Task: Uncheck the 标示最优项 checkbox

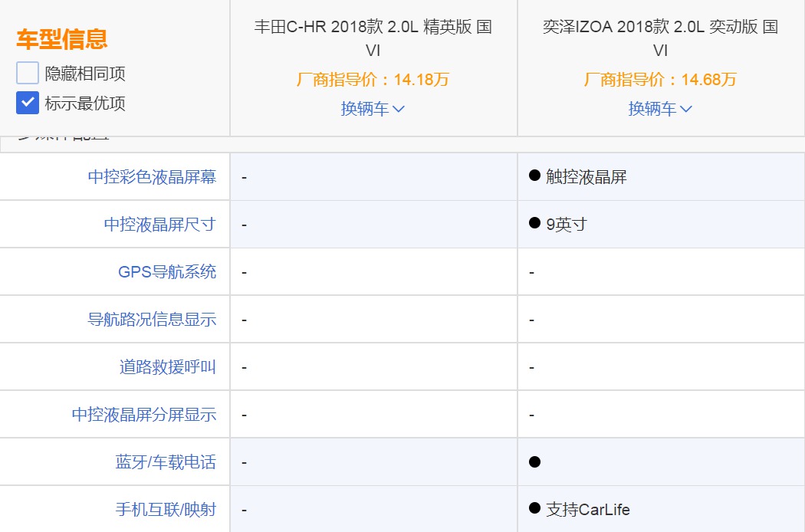Action: [28, 103]
